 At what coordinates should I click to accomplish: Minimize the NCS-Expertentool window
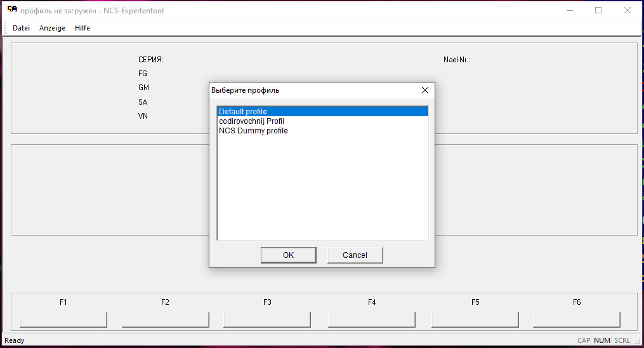[568, 10]
